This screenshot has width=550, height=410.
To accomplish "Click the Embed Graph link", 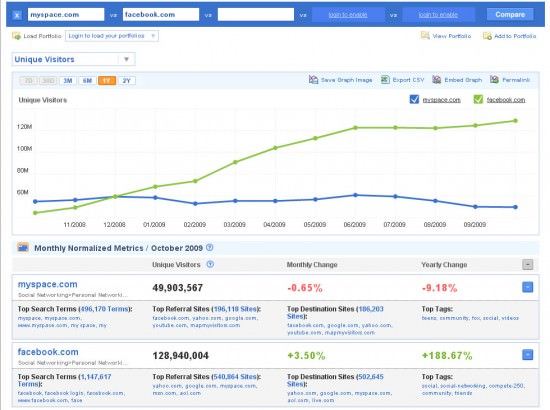I will click(463, 80).
